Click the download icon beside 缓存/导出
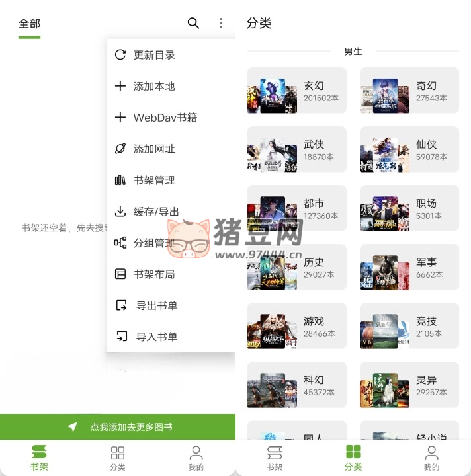The height and width of the screenshot is (476, 471). pyautogui.click(x=120, y=212)
